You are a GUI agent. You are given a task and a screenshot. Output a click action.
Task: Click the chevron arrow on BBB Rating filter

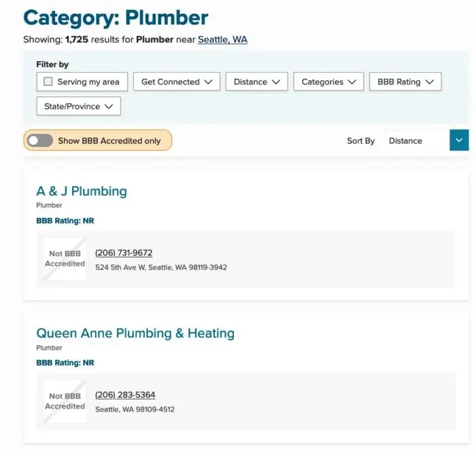point(429,82)
